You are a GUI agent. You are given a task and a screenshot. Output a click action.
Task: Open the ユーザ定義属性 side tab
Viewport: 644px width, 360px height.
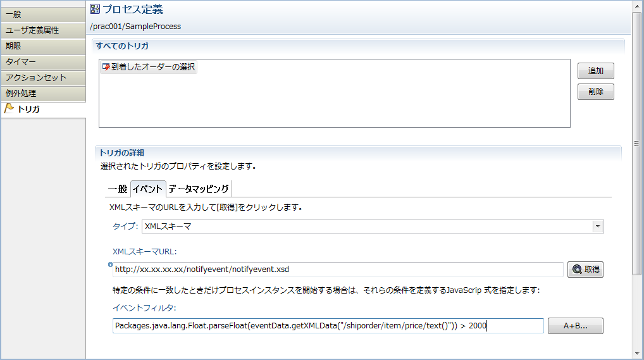[43, 30]
